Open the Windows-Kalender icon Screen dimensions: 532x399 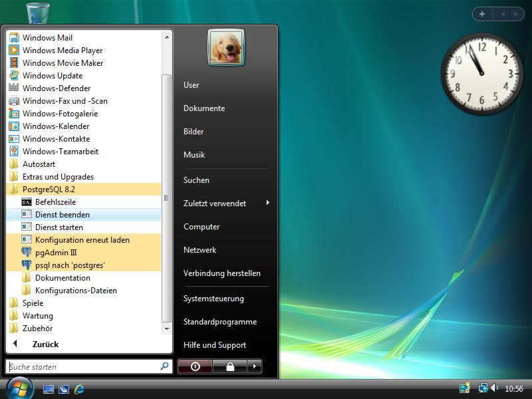pos(14,126)
